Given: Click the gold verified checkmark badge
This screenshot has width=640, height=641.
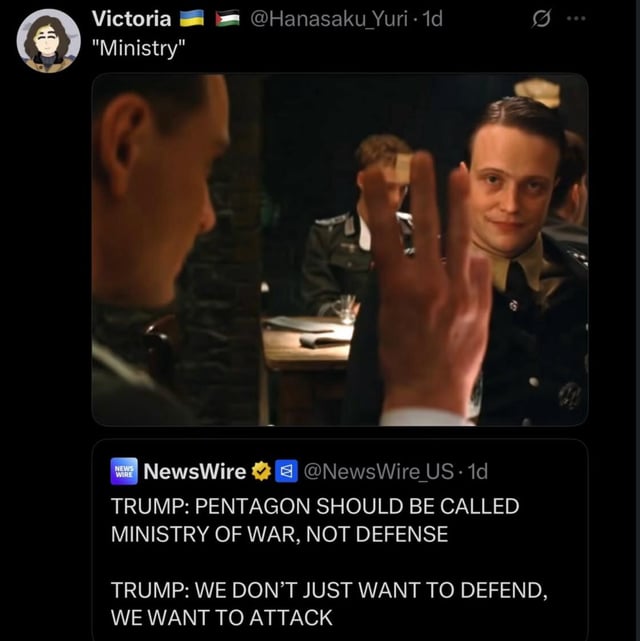Looking at the screenshot, I should click(261, 471).
